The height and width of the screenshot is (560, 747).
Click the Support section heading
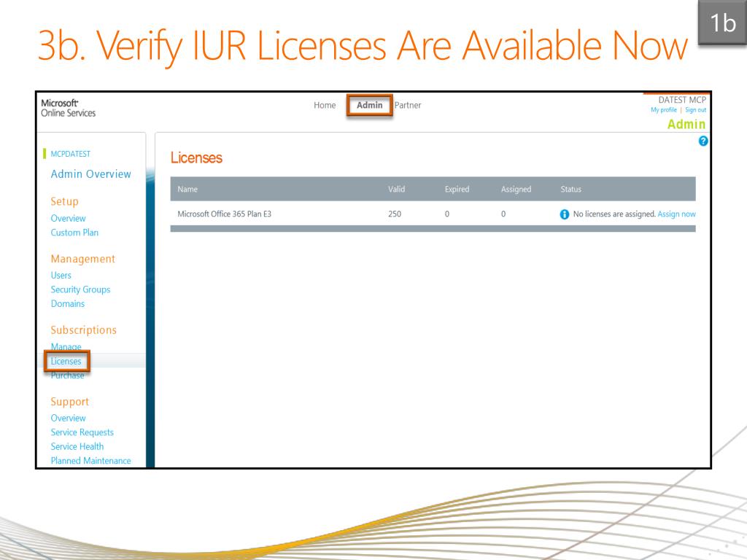coord(69,402)
